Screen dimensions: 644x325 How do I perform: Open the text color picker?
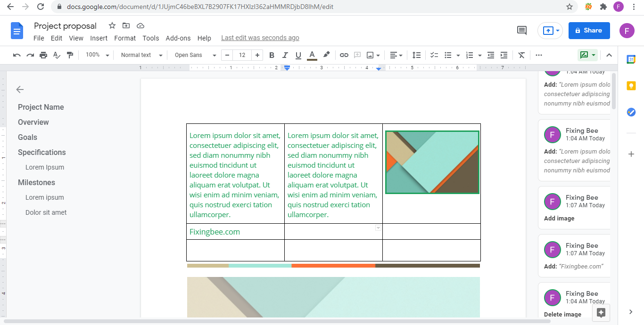[312, 55]
